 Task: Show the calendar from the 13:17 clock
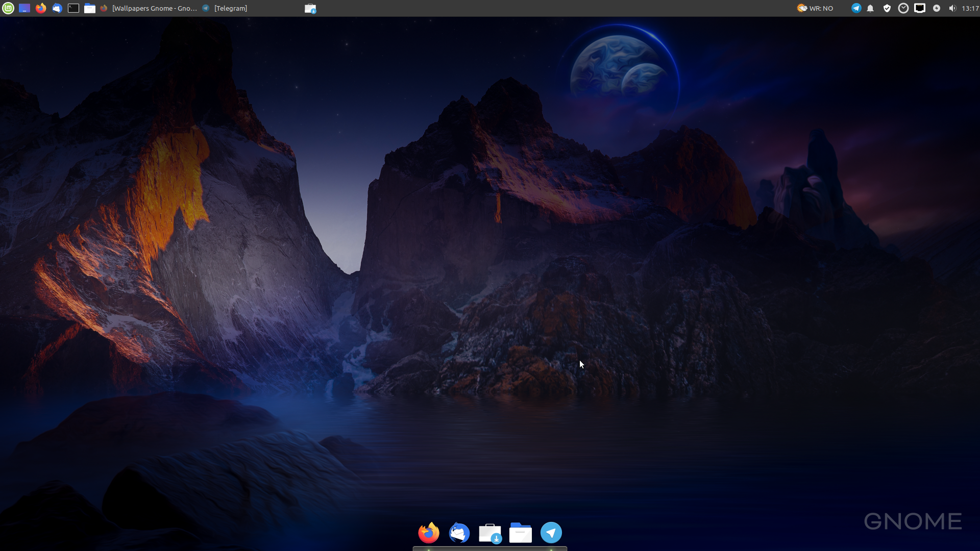[x=970, y=8]
